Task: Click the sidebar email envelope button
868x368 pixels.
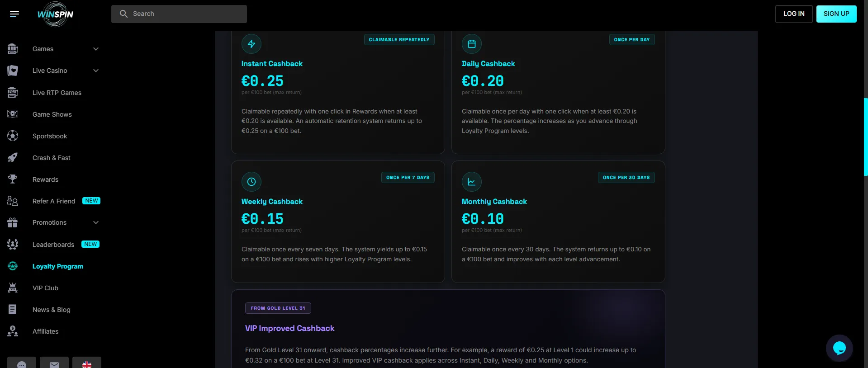Action: tap(54, 363)
